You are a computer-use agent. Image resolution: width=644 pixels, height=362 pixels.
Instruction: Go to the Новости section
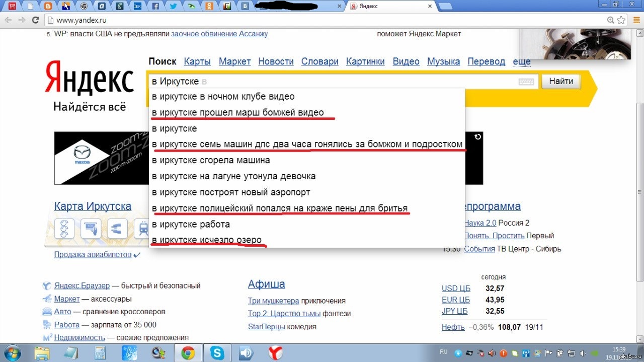276,61
